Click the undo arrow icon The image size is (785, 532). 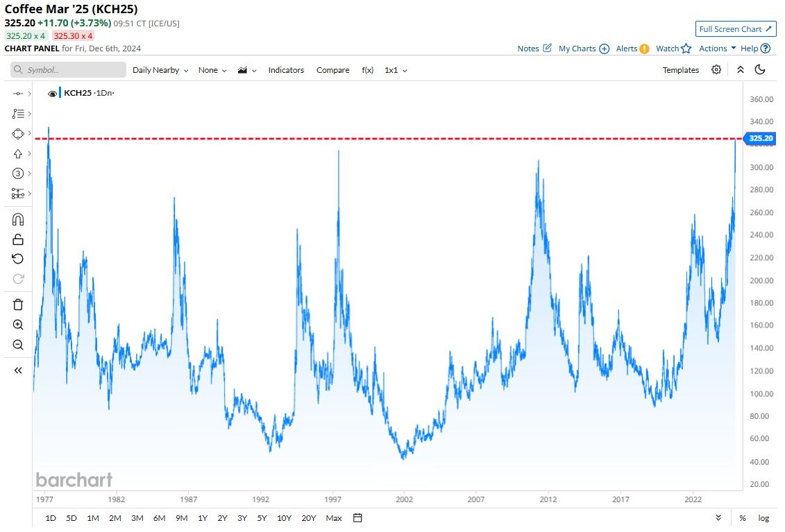(x=18, y=259)
